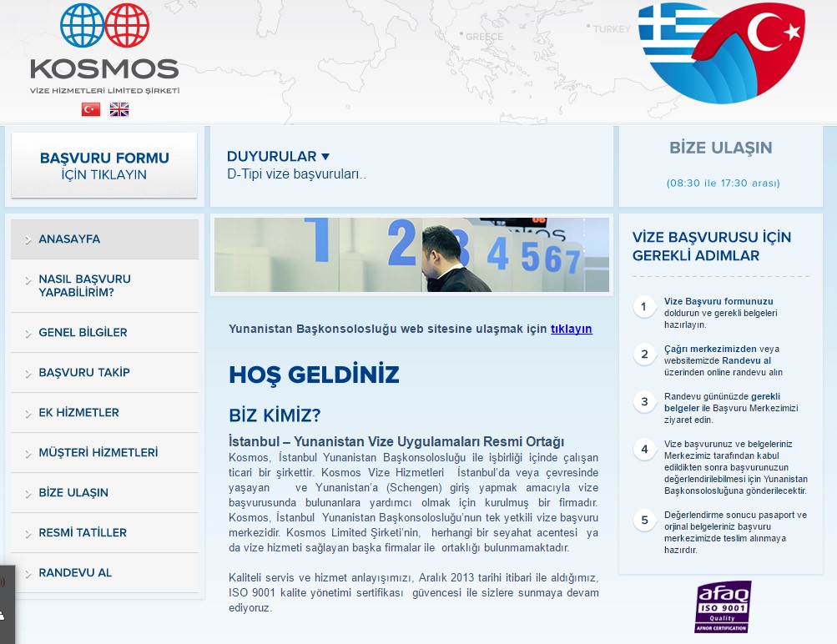This screenshot has width=837, height=644.
Task: Click the BİZ KİMİZ? heading
Action: 275,415
